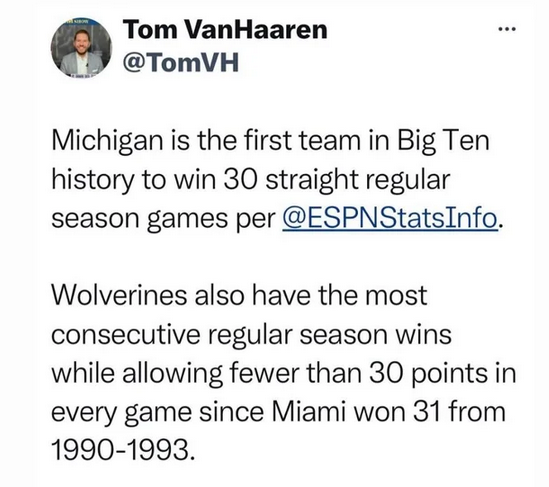
Task: Click the word 'Wolverines' in the tweet
Action: 119,295
